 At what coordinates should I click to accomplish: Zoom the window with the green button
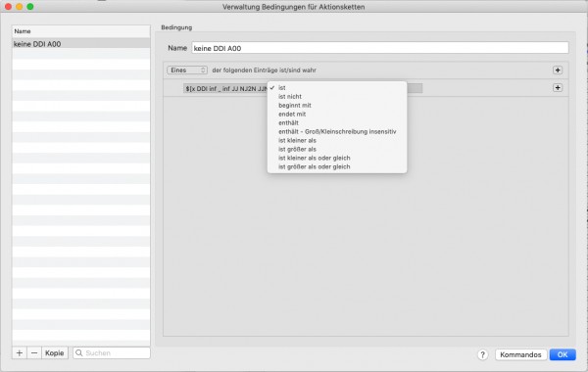point(30,7)
